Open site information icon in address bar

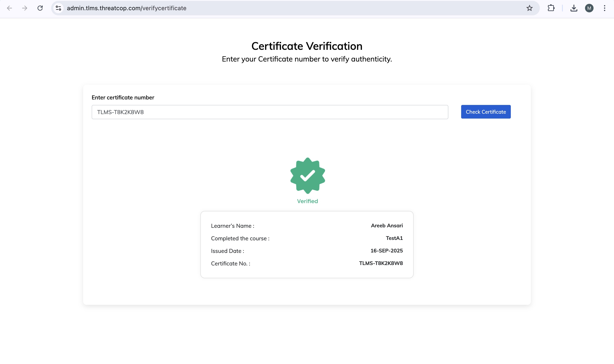(58, 8)
